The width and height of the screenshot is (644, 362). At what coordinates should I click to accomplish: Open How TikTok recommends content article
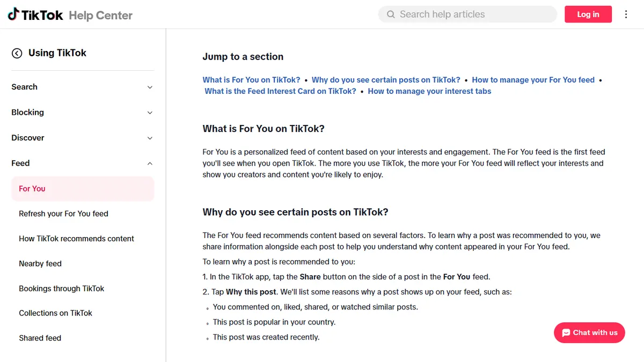76,239
